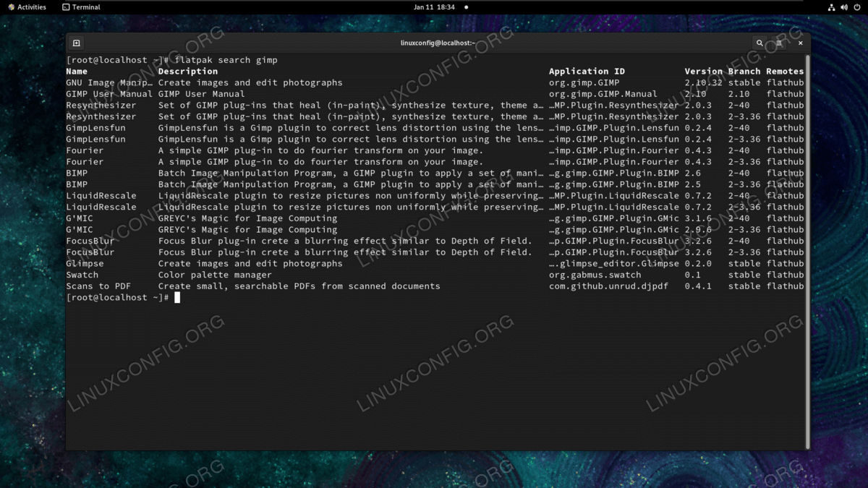Click 'GimpLensfun' name in the 2-3.36 branch row
The image size is (868, 488).
[95, 139]
